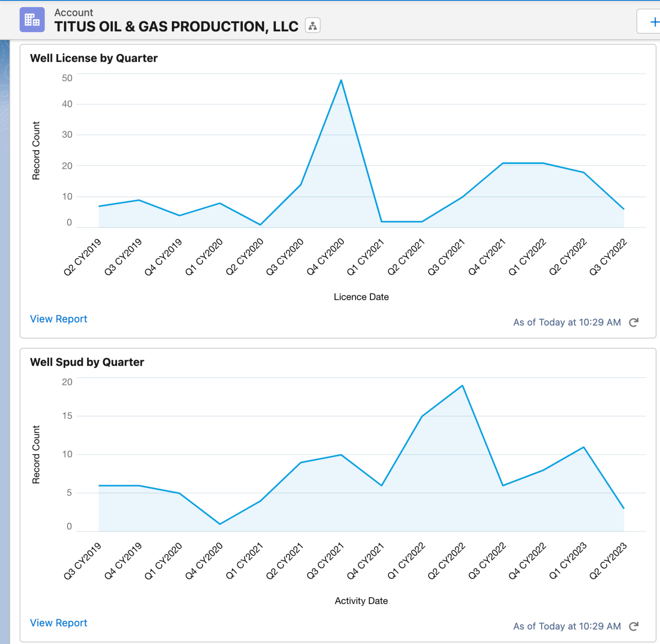Image resolution: width=660 pixels, height=644 pixels.
Task: Click the refresh arrow near the second timestamp
Action: (634, 626)
